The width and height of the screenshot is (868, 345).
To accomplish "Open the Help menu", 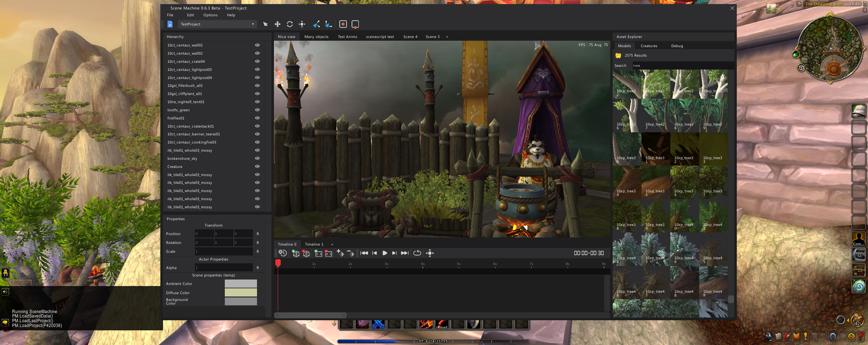I will (x=231, y=15).
